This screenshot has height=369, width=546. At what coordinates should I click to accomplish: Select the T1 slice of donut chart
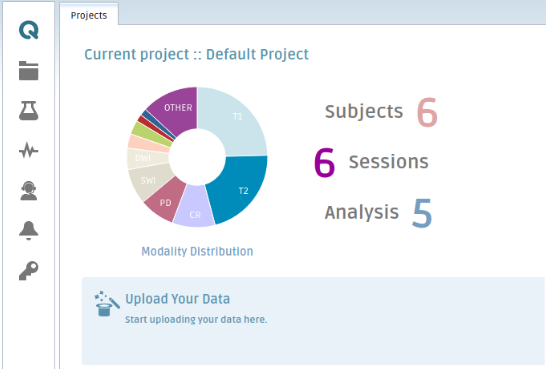(237, 116)
